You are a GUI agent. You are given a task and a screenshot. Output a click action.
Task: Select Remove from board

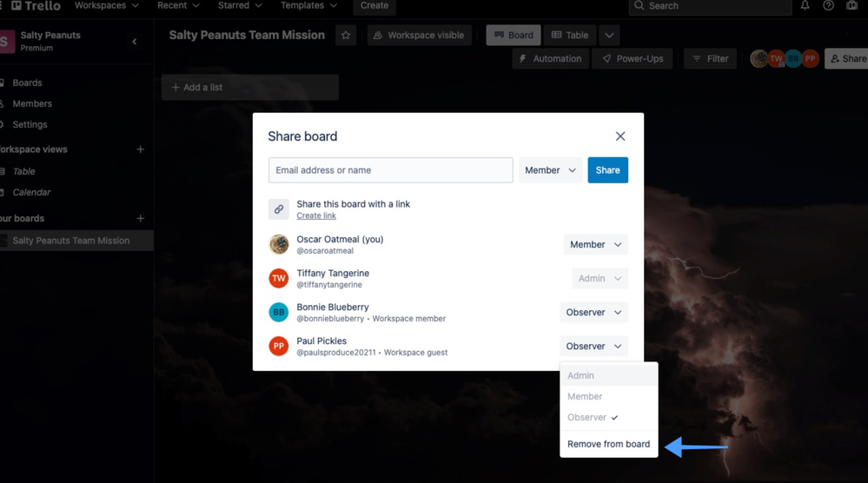tap(609, 444)
